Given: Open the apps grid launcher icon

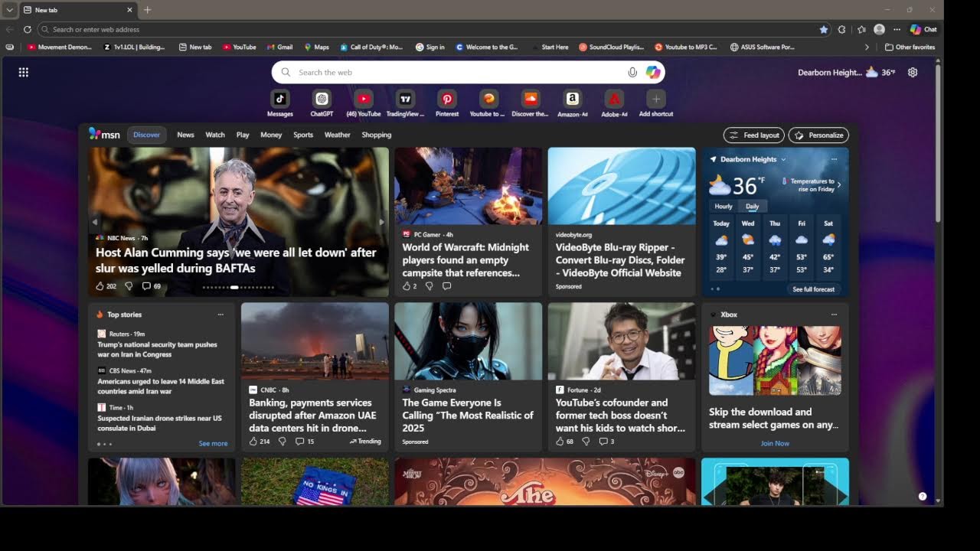Looking at the screenshot, I should [x=24, y=72].
